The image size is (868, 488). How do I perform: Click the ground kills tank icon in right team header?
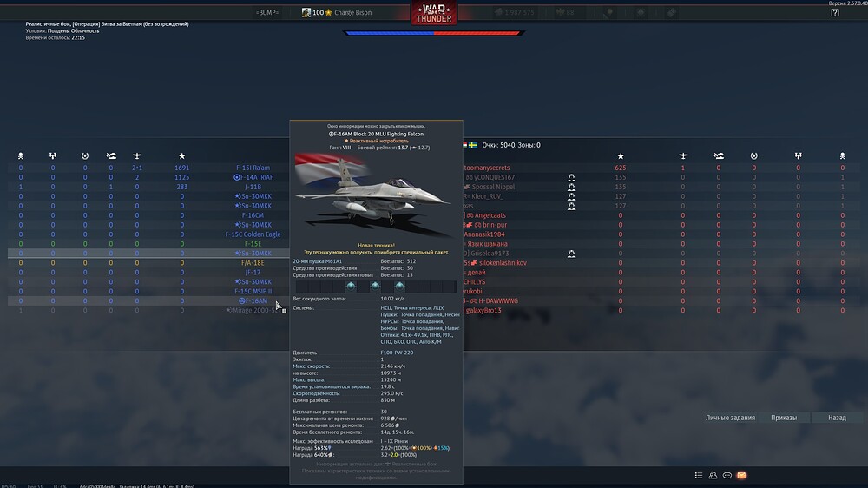point(719,156)
